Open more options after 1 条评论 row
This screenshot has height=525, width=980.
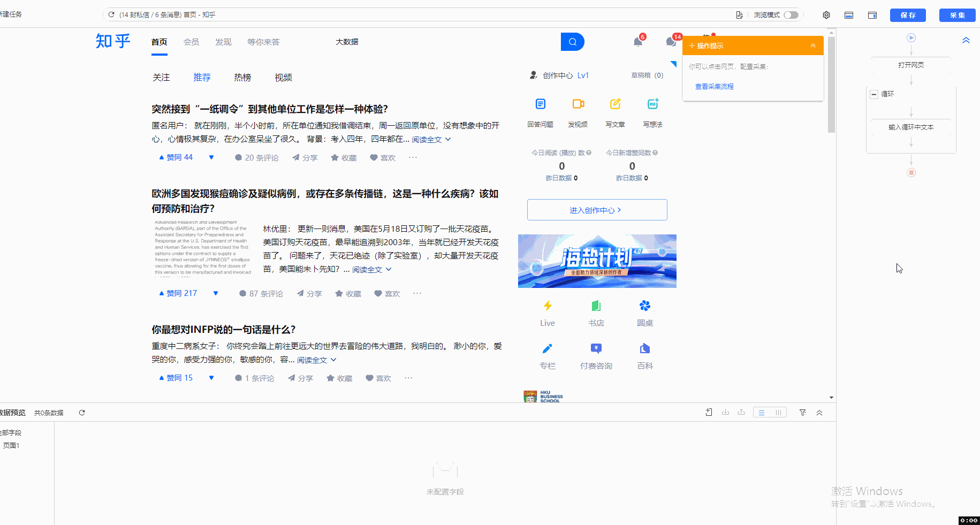(408, 378)
